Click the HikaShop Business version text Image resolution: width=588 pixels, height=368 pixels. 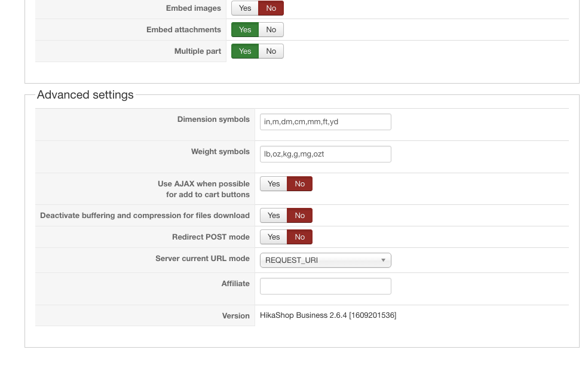coord(328,315)
